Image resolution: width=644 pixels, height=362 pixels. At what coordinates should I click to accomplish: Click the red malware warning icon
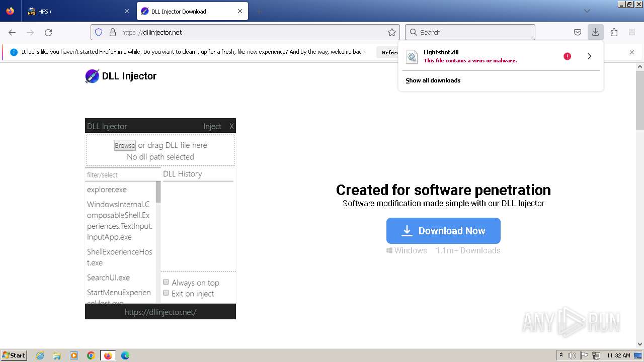pyautogui.click(x=567, y=56)
